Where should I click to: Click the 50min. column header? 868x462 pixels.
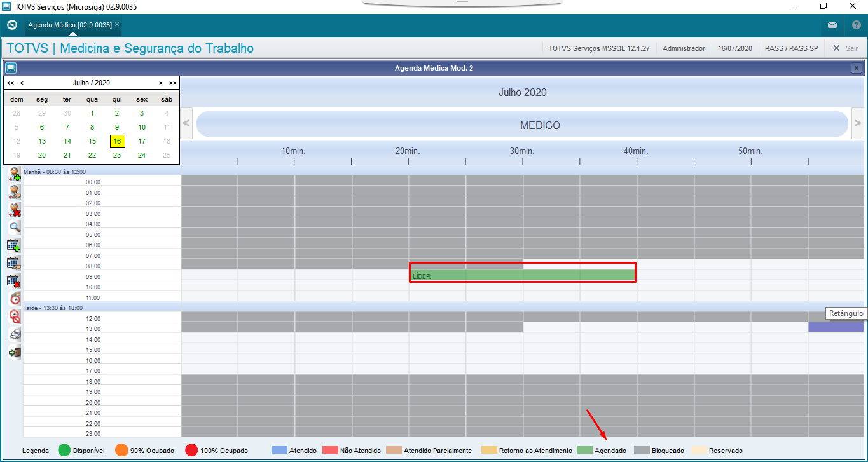(x=750, y=151)
